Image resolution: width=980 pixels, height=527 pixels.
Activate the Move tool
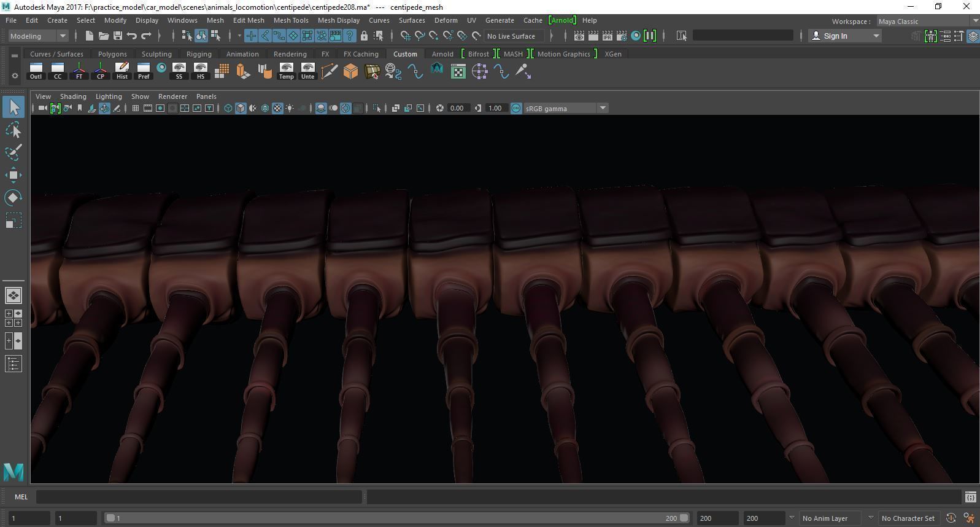(14, 175)
